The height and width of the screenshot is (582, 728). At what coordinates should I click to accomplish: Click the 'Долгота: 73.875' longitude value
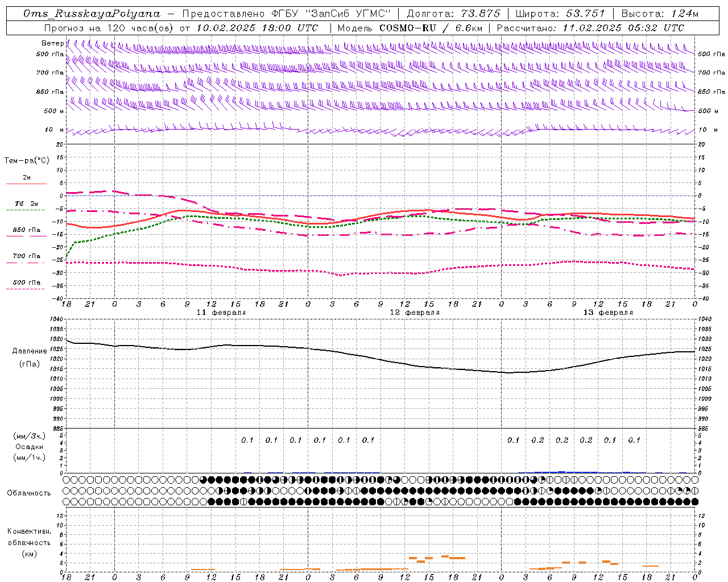point(454,14)
